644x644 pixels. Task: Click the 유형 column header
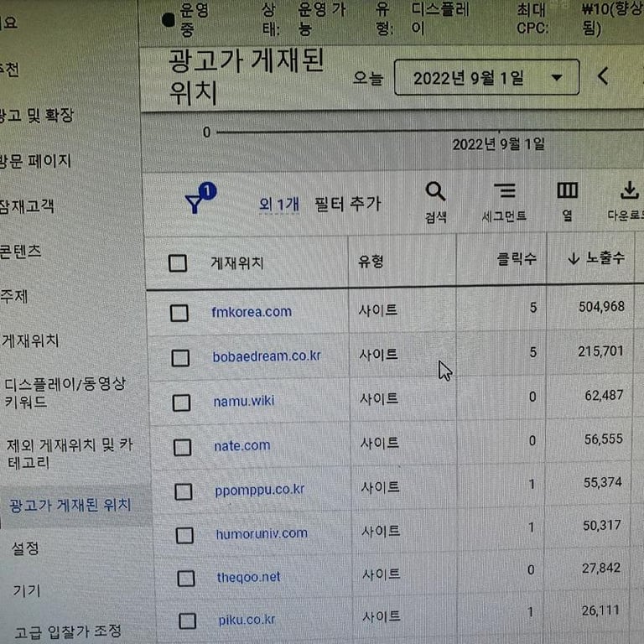pos(371,261)
